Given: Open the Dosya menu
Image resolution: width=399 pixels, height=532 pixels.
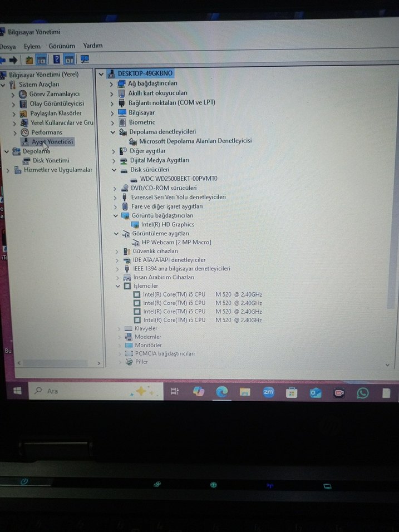Looking at the screenshot, I should tap(7, 47).
